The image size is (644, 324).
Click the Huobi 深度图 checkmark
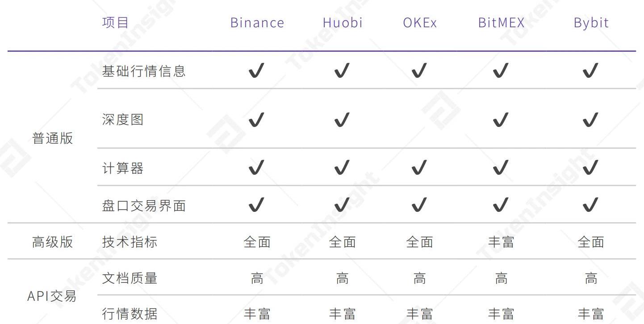343,120
